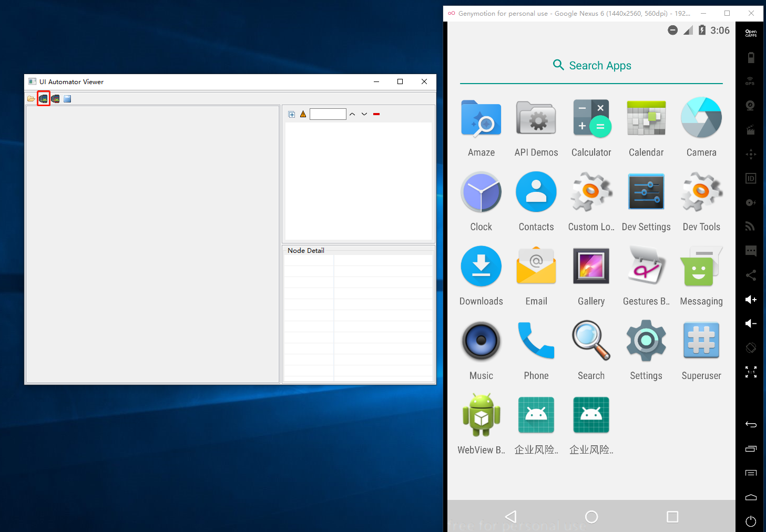Toggle the NAF nodes warning triangle
This screenshot has height=532, width=766.
[x=303, y=114]
